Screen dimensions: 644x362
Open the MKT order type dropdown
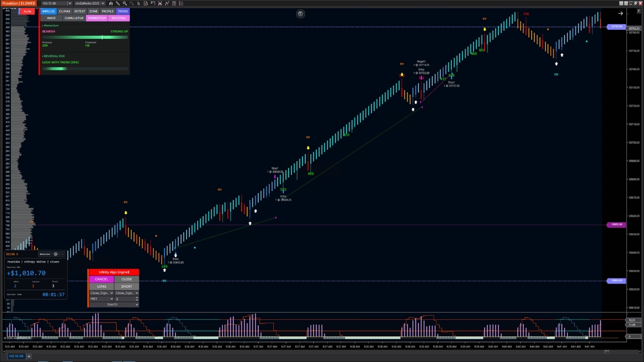(101, 299)
